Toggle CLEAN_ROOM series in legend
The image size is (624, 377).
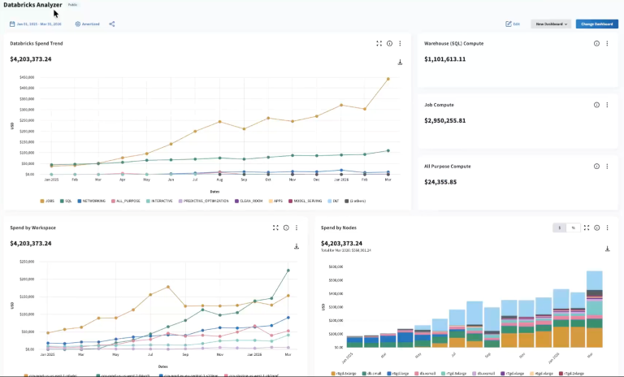tap(249, 201)
